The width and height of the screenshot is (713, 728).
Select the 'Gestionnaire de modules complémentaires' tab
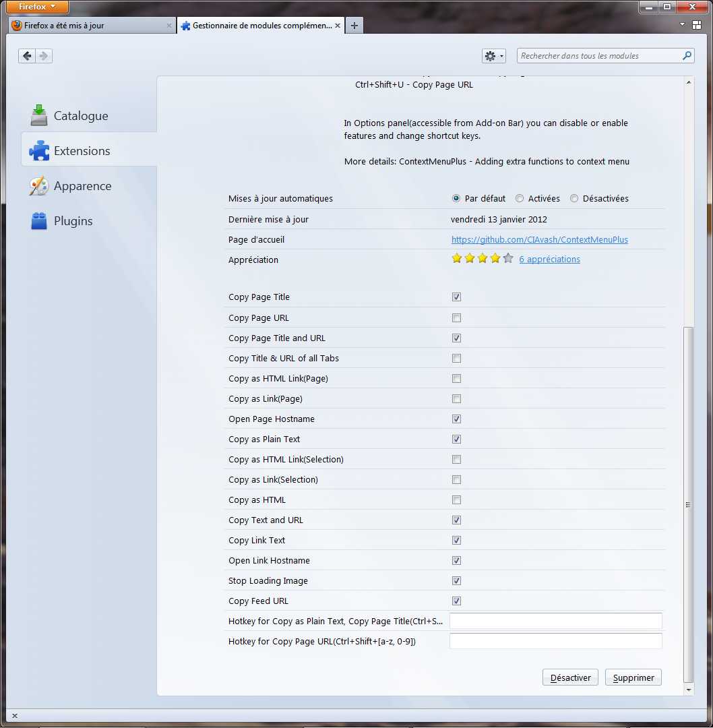260,26
